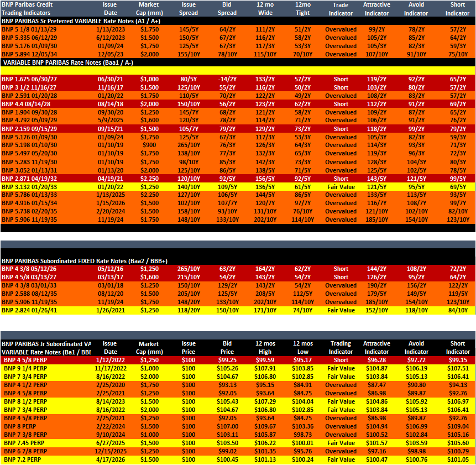The width and height of the screenshot is (476, 465).
Task: Select the -14/2Y bid spread cell
Action: [227, 79]
